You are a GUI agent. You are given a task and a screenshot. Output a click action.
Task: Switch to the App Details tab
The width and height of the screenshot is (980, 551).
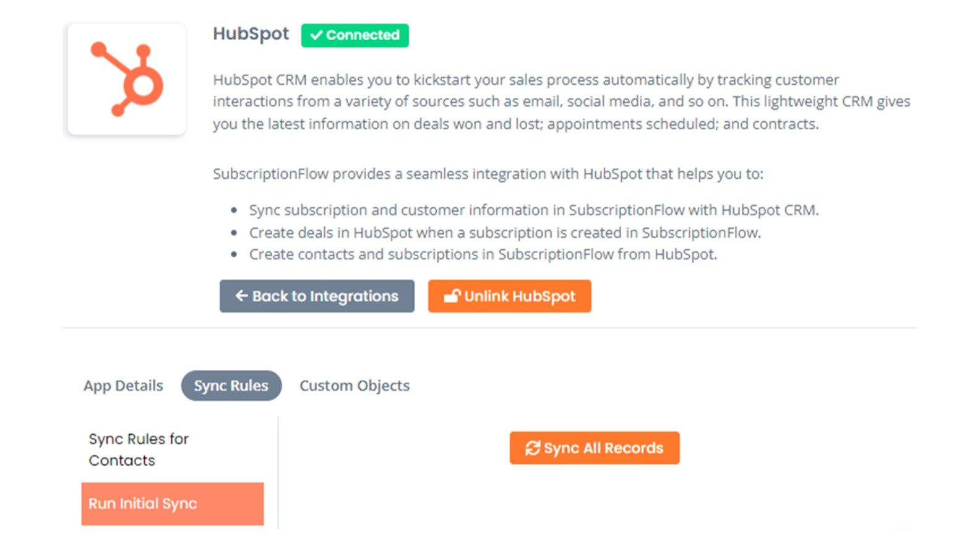123,385
